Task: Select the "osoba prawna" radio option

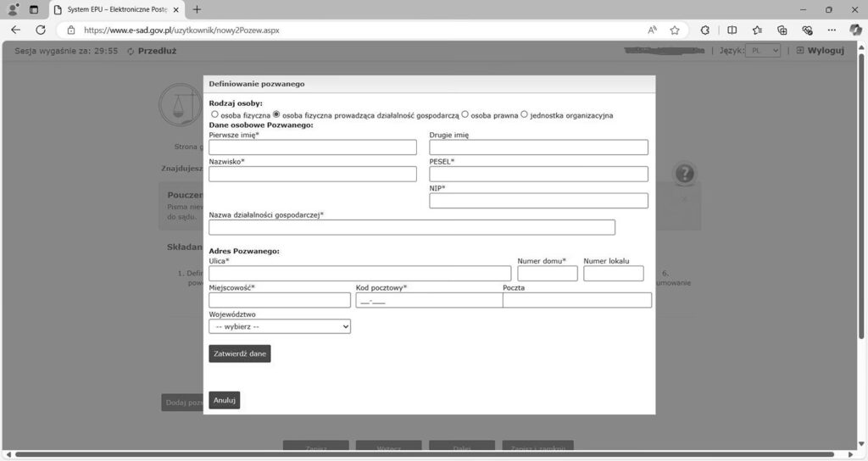Action: (x=465, y=114)
